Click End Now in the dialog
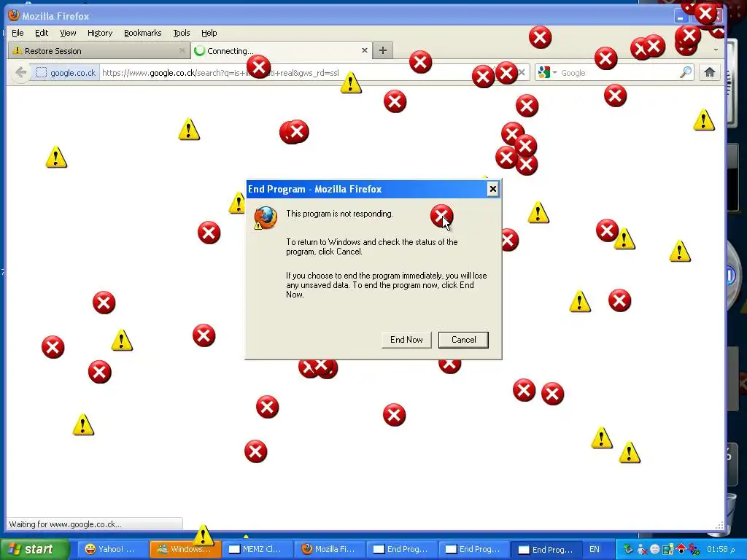 pyautogui.click(x=406, y=340)
